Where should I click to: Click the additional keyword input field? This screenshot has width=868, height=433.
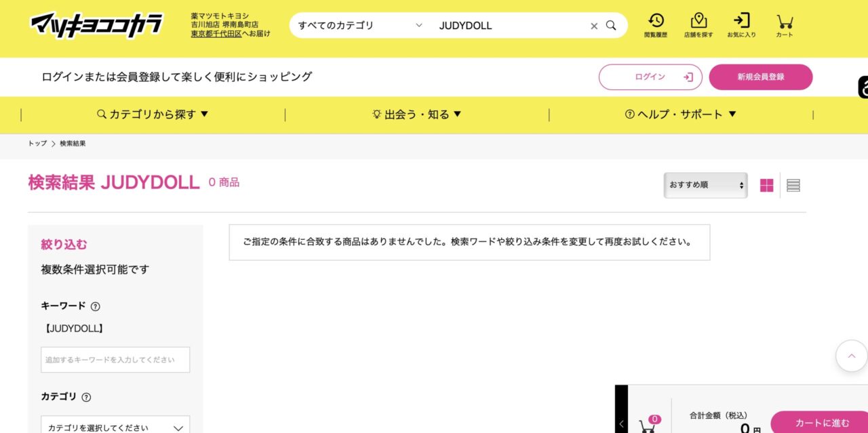point(115,360)
